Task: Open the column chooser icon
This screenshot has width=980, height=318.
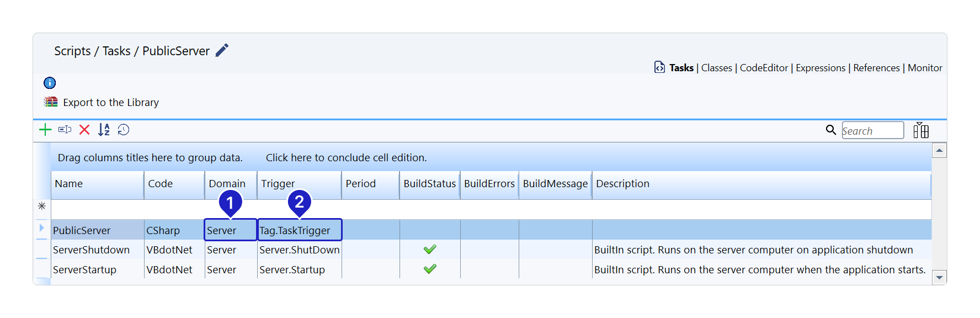Action: (920, 131)
